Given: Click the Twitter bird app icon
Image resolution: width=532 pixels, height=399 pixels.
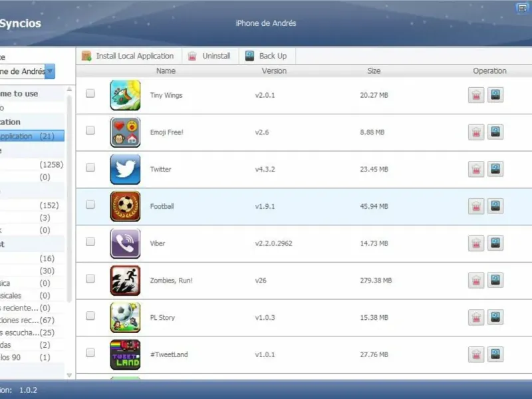Looking at the screenshot, I should 125,170.
